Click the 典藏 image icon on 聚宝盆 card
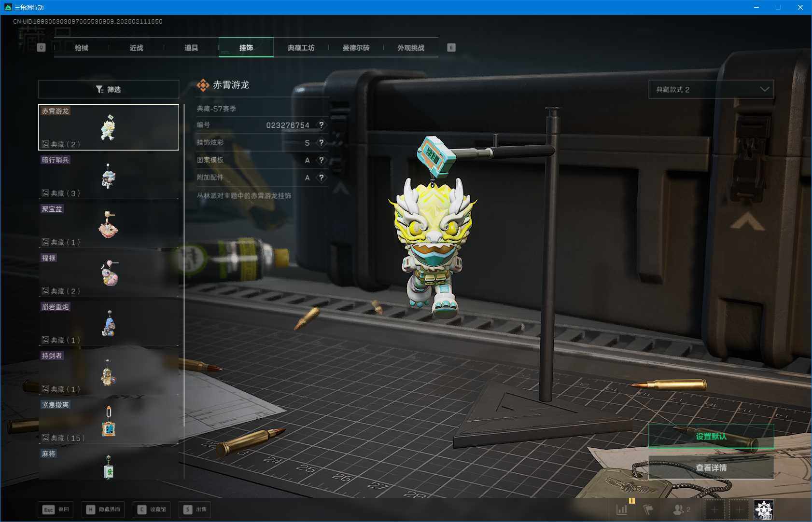812x522 pixels. [x=45, y=242]
